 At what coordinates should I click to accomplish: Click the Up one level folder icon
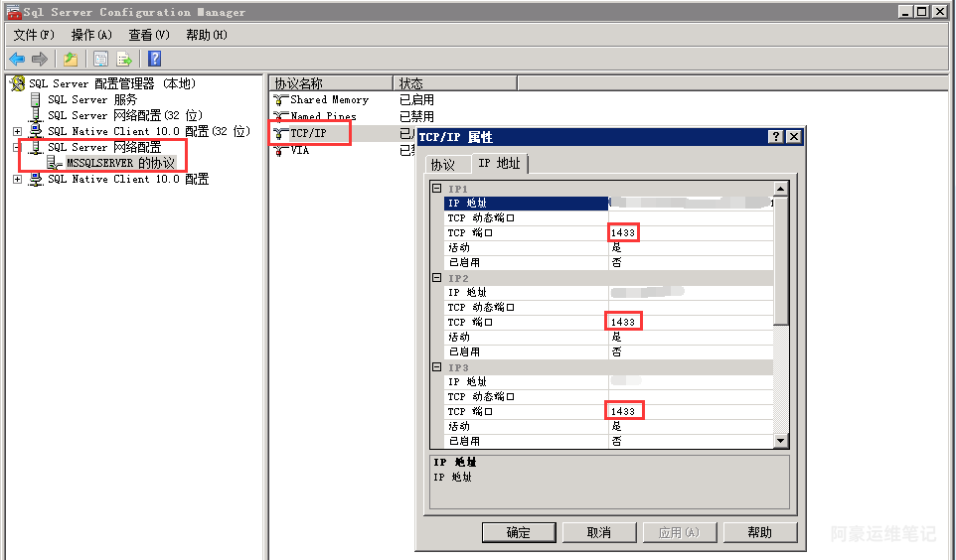[71, 59]
